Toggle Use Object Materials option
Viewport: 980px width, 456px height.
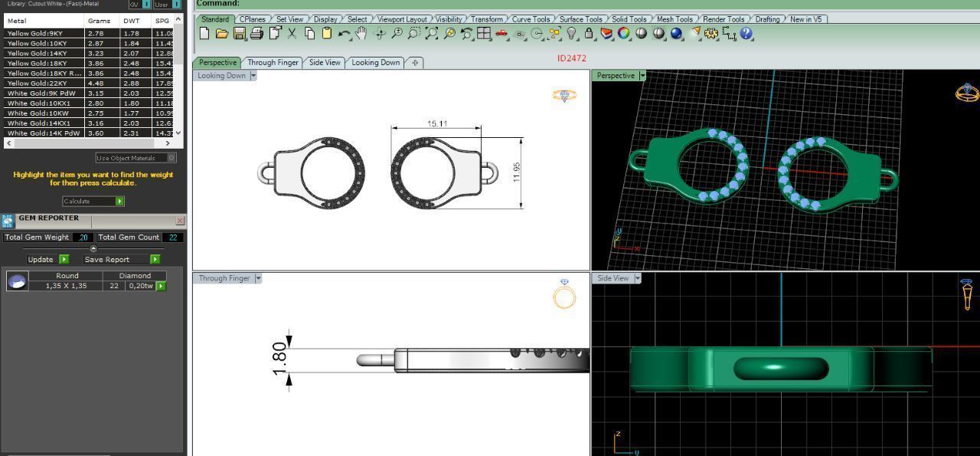[x=136, y=158]
